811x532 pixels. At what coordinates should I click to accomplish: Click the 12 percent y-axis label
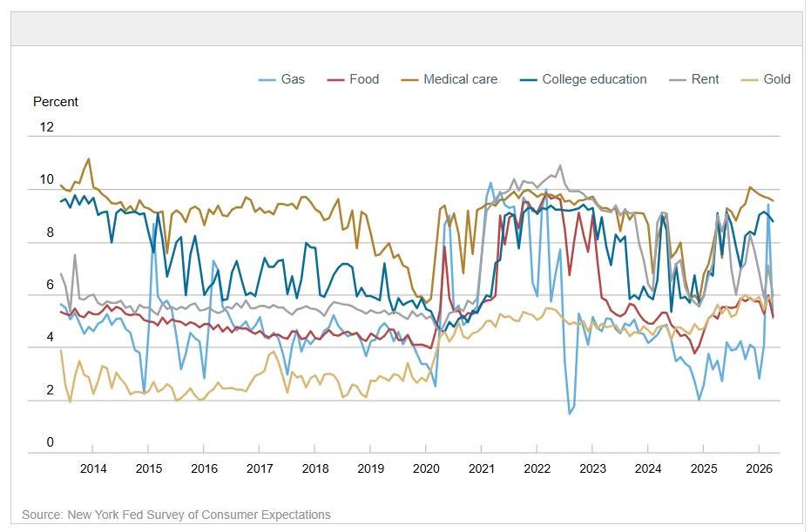pyautogui.click(x=46, y=127)
